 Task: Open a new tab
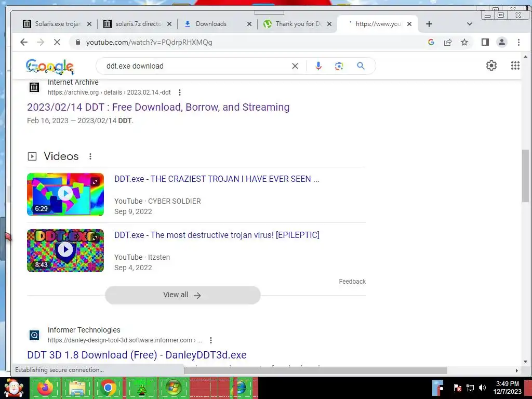(x=429, y=24)
